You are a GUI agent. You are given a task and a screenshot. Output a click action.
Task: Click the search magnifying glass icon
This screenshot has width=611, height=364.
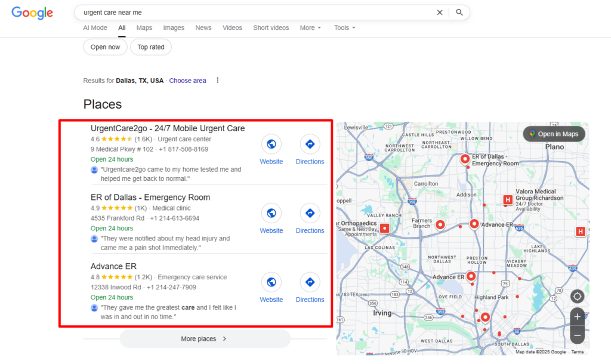click(458, 12)
